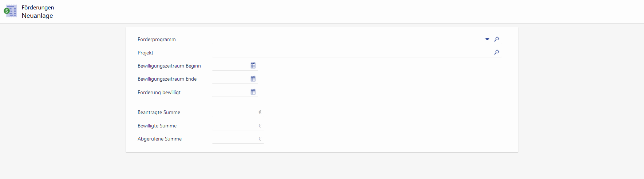
Task: Click the Bewilligte Summe amount field
Action: pos(234,126)
